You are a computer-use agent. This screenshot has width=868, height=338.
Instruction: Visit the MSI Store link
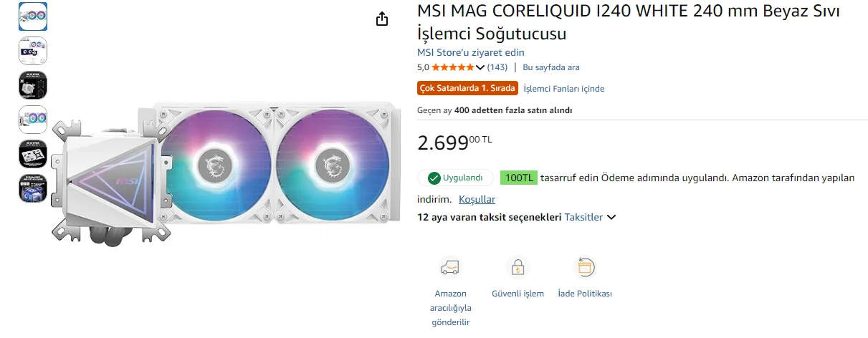pyautogui.click(x=471, y=52)
